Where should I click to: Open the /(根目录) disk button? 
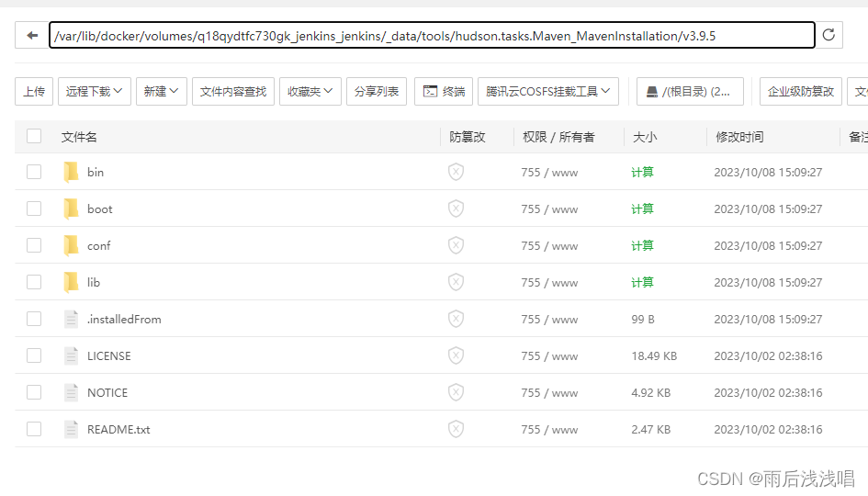click(690, 91)
